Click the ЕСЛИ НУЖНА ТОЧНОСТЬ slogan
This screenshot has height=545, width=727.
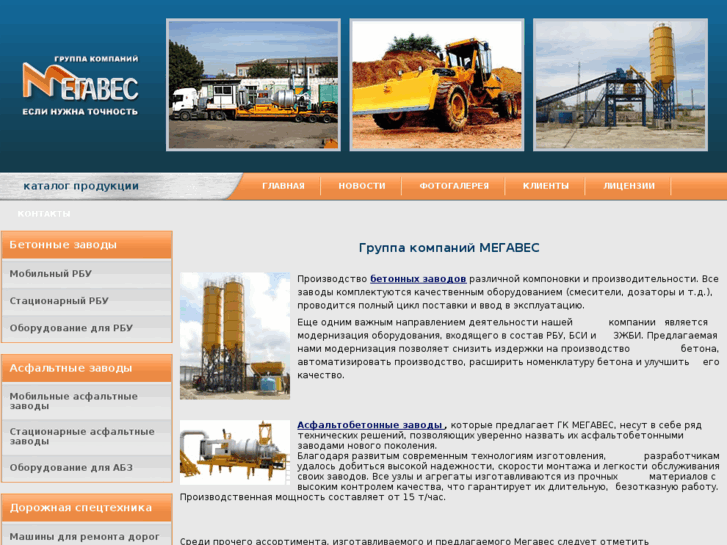pyautogui.click(x=80, y=112)
